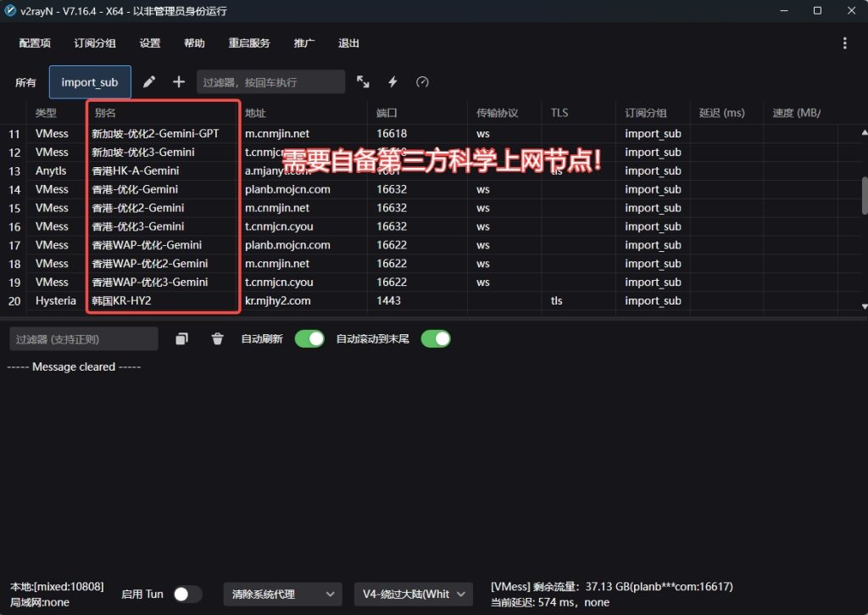Open the three-dot more options menu
Screen dimensions: 868x615
(844, 43)
